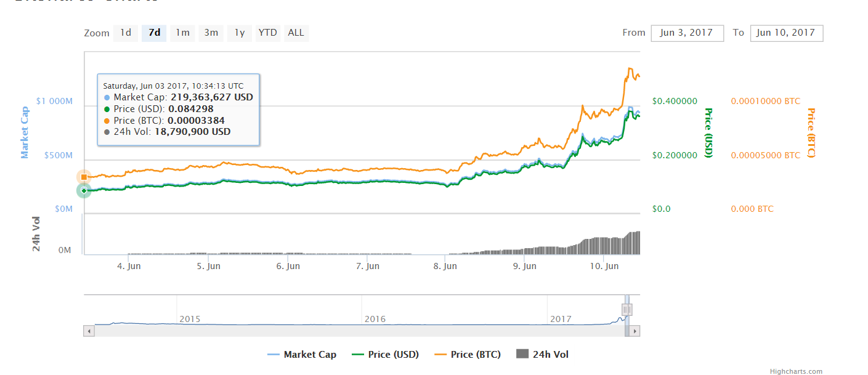868x375 pixels.
Task: Select YTD zoom range
Action: tap(267, 33)
